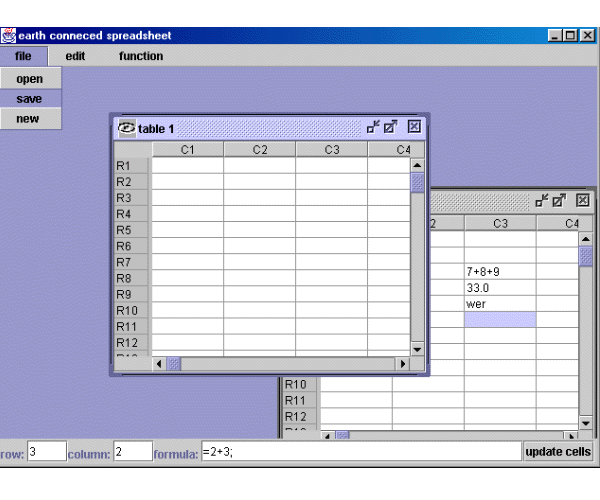Viewport: 600px width, 500px height.
Task: Click the table 1 window icon
Action: click(127, 128)
